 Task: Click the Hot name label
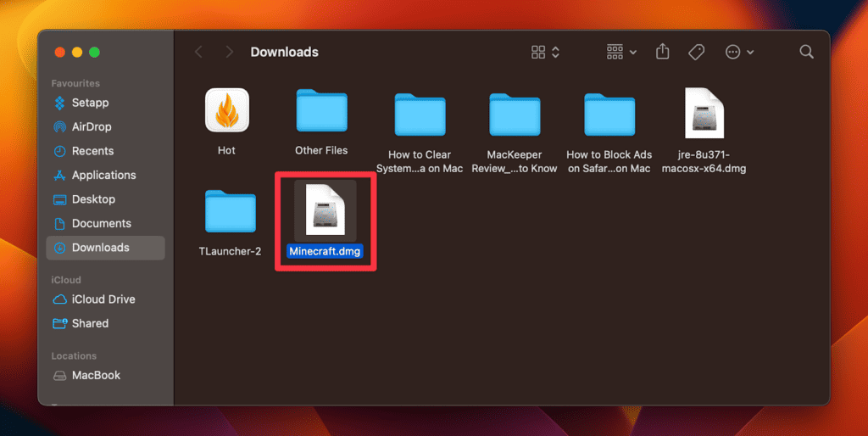[x=226, y=151]
